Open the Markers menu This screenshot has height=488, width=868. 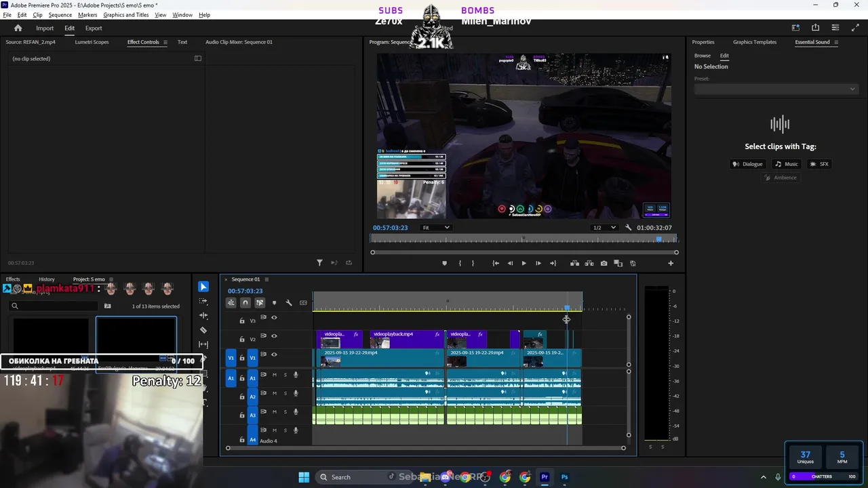pos(87,15)
